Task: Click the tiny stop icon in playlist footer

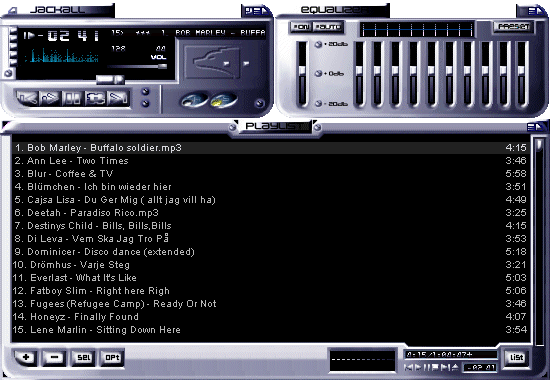Action: 435,367
